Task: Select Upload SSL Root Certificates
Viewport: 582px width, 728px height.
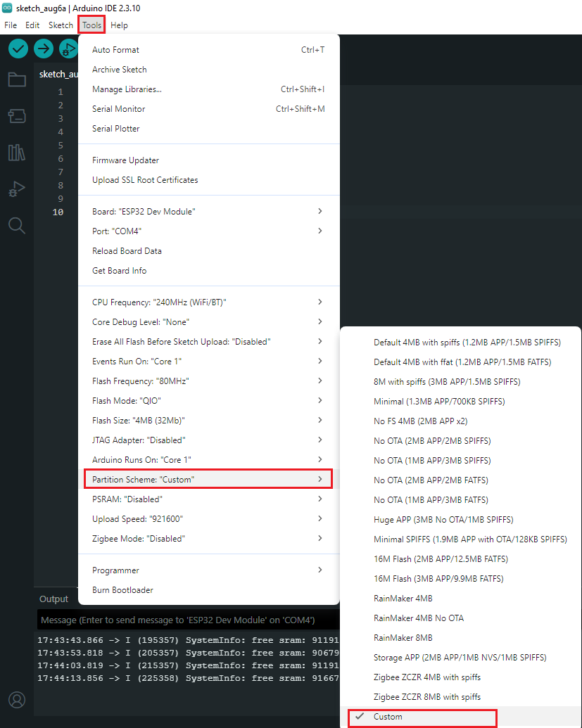Action: (x=209, y=179)
